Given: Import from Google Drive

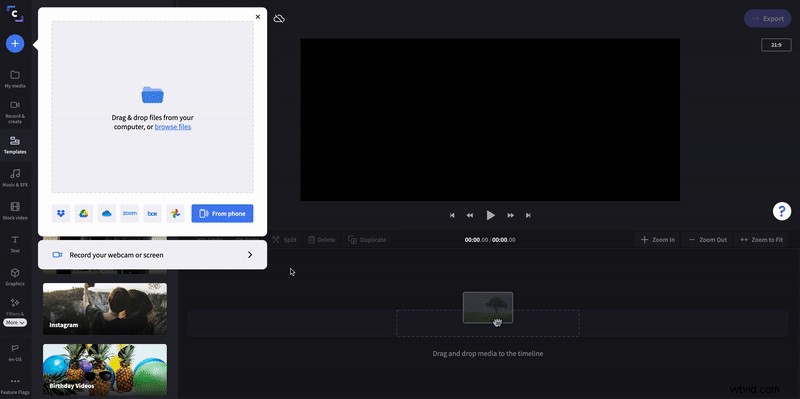Looking at the screenshot, I should 84,214.
